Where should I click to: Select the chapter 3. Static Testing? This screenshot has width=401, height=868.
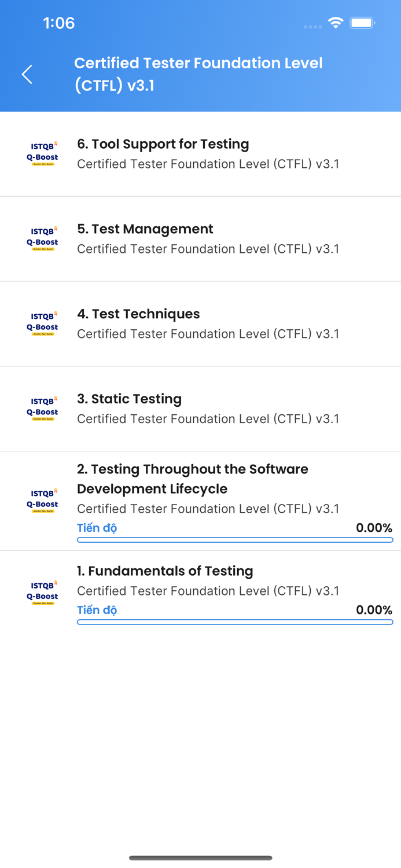click(x=129, y=399)
